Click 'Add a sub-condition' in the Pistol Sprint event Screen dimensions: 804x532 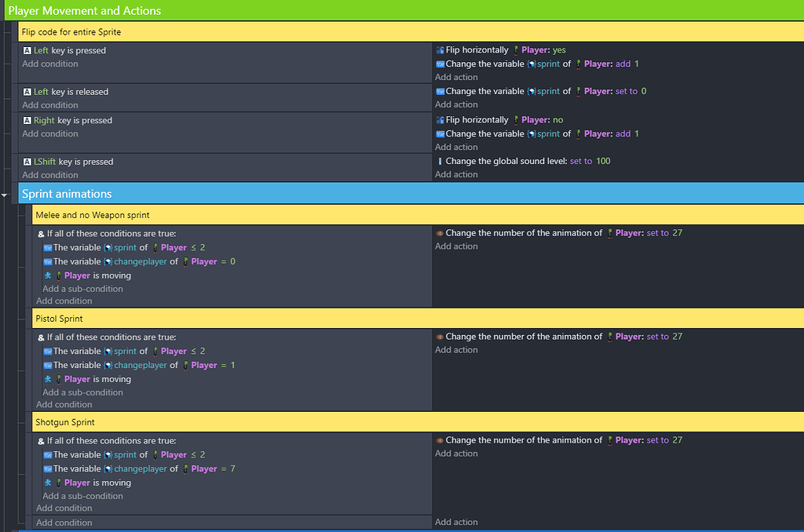(82, 392)
